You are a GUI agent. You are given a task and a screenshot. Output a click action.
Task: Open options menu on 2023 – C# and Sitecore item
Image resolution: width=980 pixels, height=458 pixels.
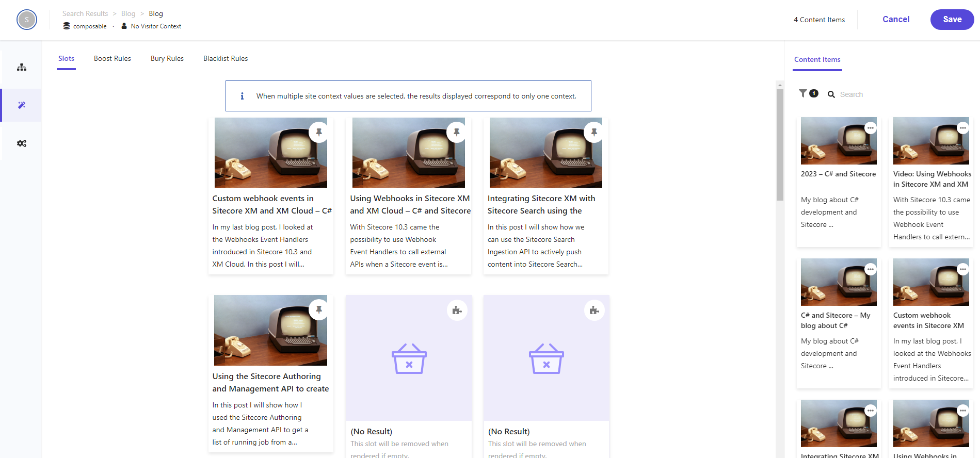(871, 128)
